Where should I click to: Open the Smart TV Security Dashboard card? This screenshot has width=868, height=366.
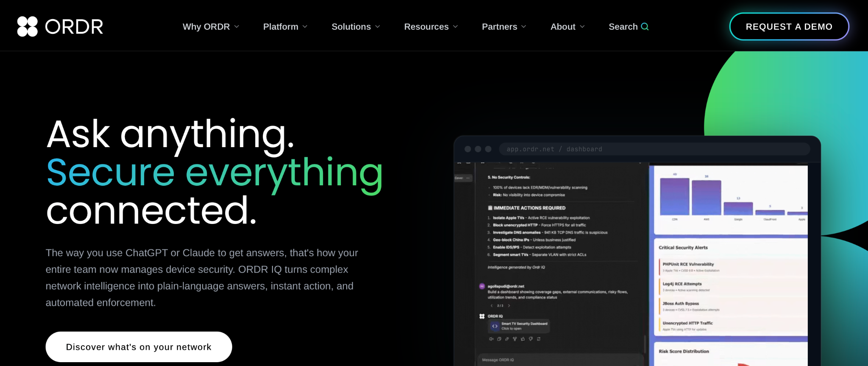click(519, 326)
